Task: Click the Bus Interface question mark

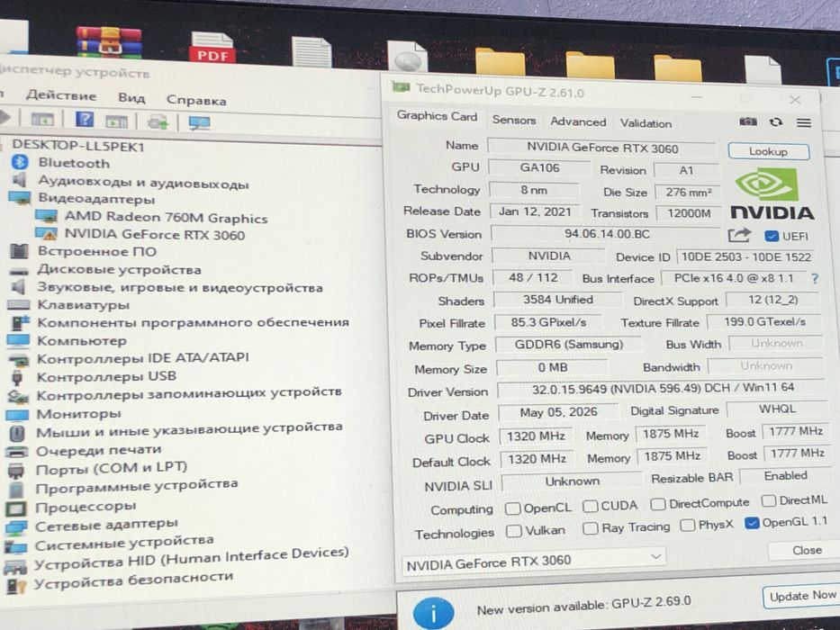Action: [815, 279]
